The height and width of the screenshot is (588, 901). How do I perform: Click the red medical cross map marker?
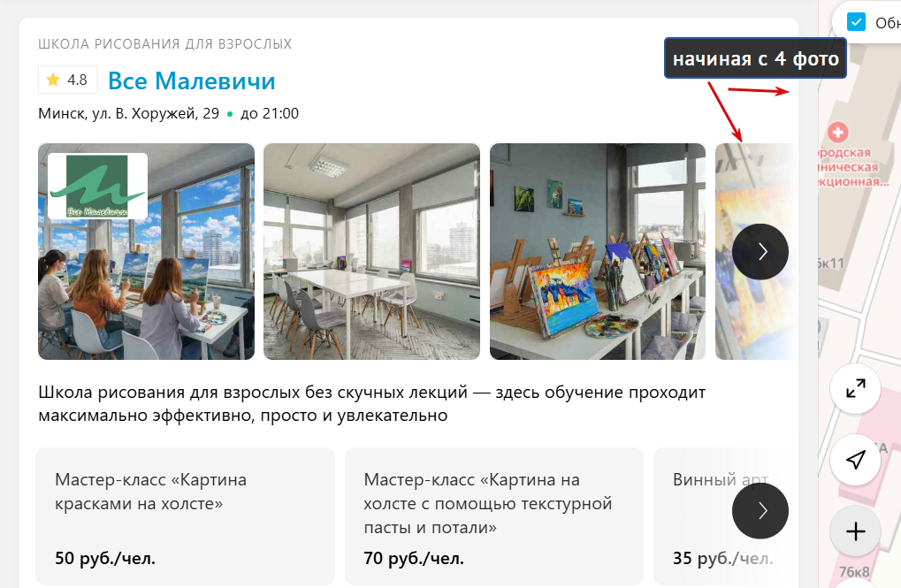pyautogui.click(x=838, y=133)
